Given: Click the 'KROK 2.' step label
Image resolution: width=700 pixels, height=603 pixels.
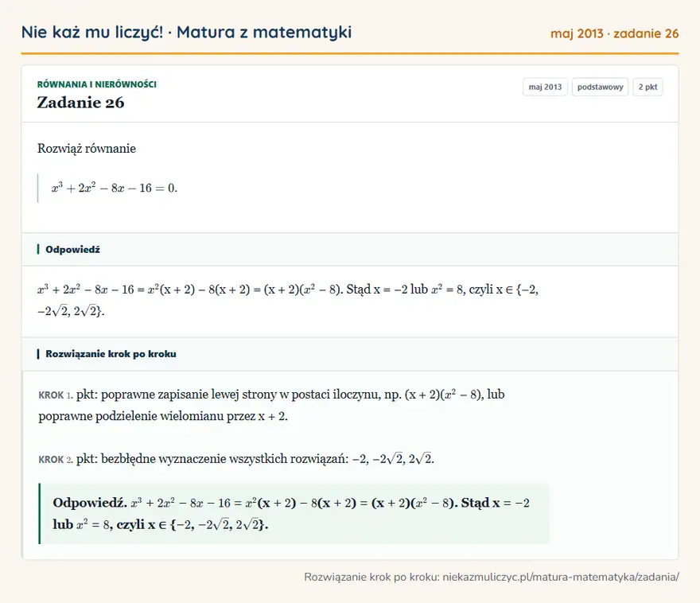Looking at the screenshot, I should [x=56, y=460].
